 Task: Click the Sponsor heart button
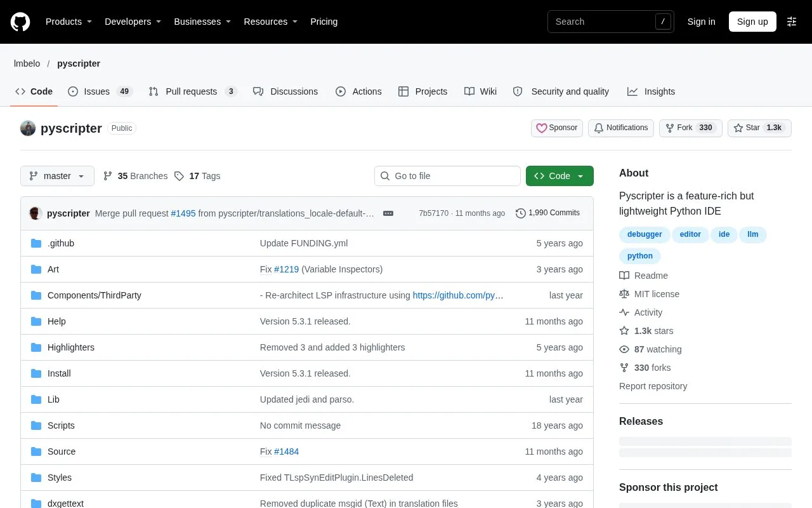coord(557,128)
